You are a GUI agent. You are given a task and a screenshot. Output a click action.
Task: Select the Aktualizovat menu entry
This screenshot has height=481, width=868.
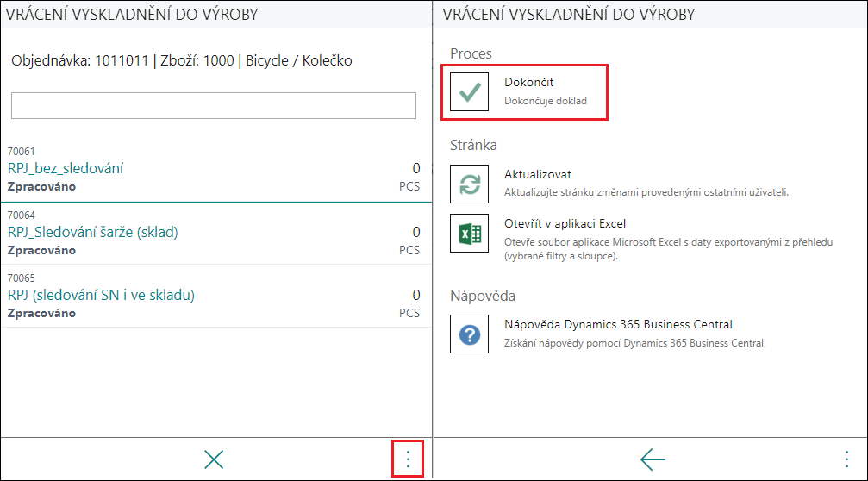[538, 174]
